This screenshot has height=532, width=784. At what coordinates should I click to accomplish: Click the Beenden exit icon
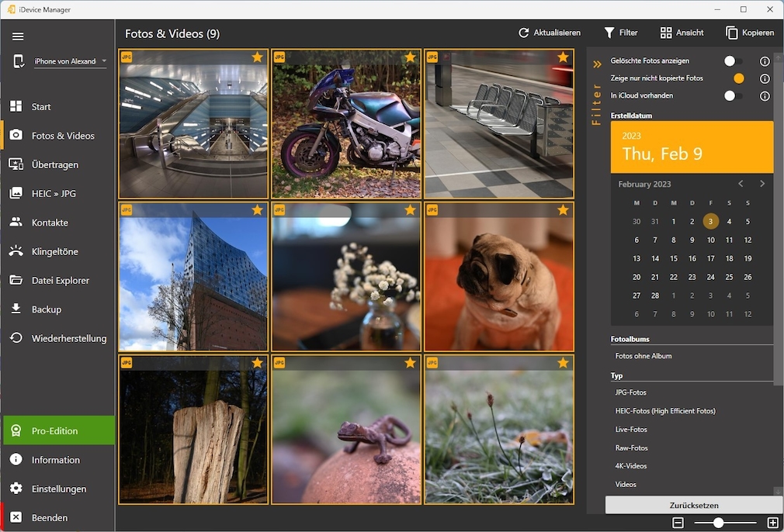(16, 517)
